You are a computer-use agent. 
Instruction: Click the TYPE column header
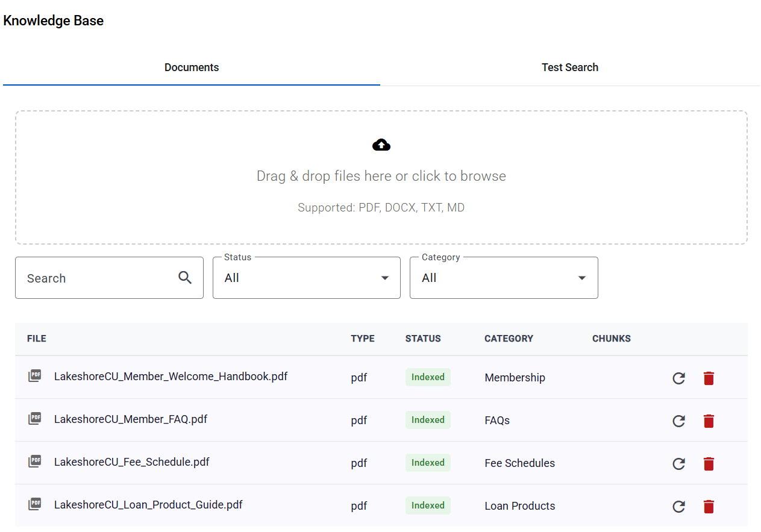point(363,339)
